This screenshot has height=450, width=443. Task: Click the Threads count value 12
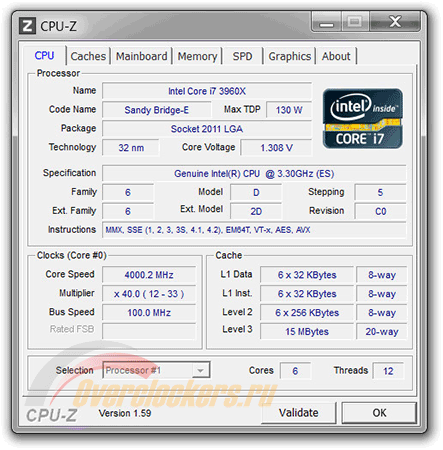click(x=388, y=371)
